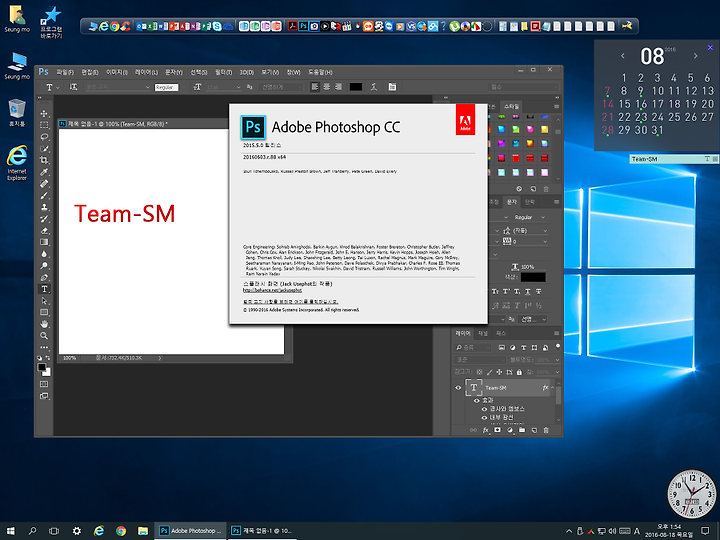Add a layer mask from Layers panel bottom

497,430
